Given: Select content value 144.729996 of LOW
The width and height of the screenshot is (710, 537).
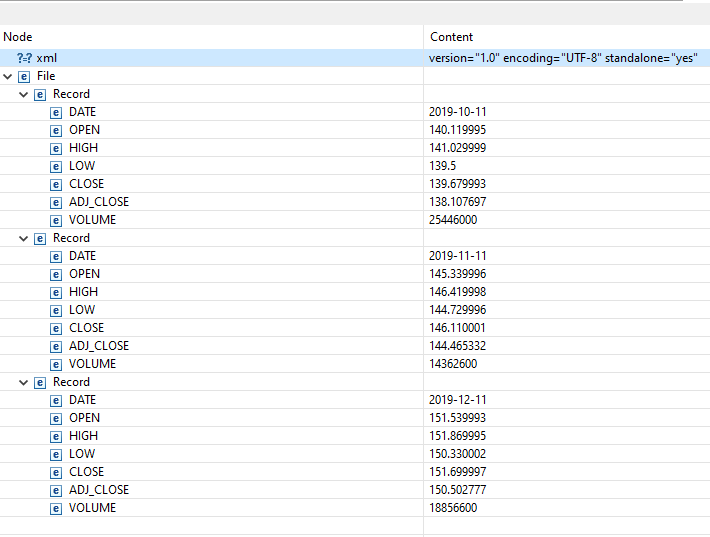Looking at the screenshot, I should pos(457,310).
